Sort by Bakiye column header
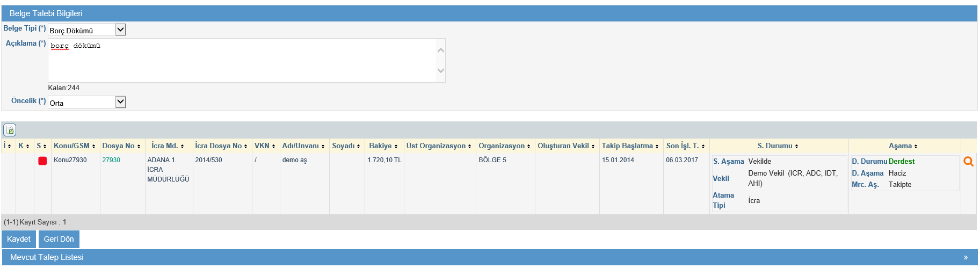Viewport: 980px width, 268px height. point(383,146)
